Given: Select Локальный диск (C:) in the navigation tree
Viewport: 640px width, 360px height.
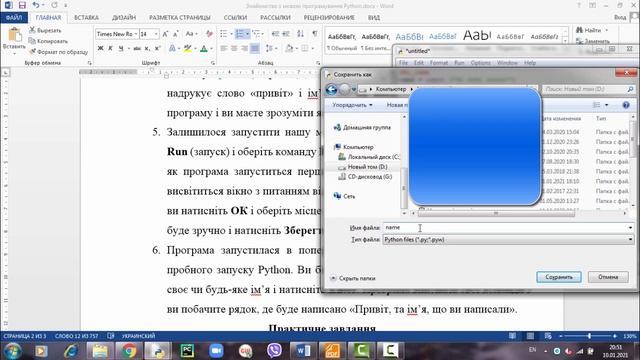Looking at the screenshot, I should (x=369, y=157).
